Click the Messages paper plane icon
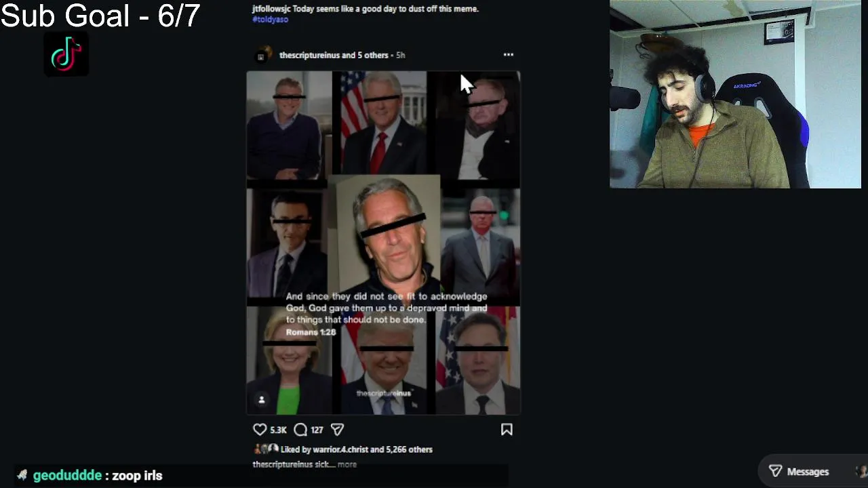Screen dimensions: 868x488 (x=775, y=471)
